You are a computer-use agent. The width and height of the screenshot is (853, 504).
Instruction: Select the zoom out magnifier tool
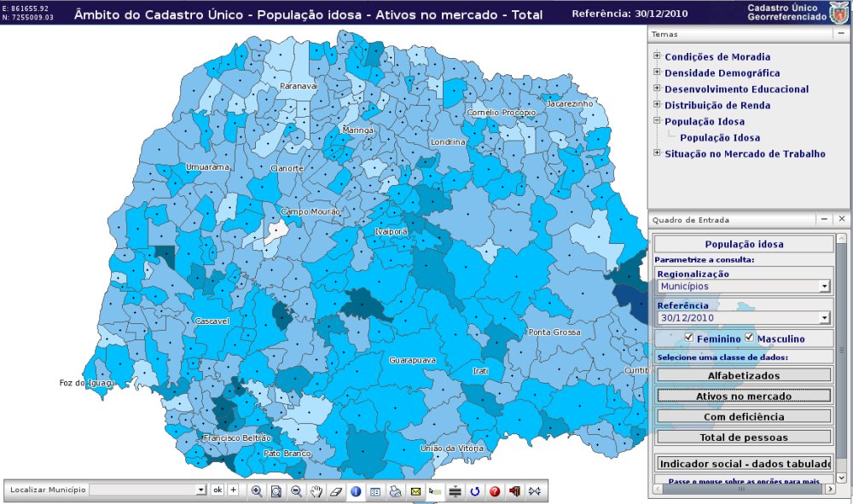click(296, 490)
